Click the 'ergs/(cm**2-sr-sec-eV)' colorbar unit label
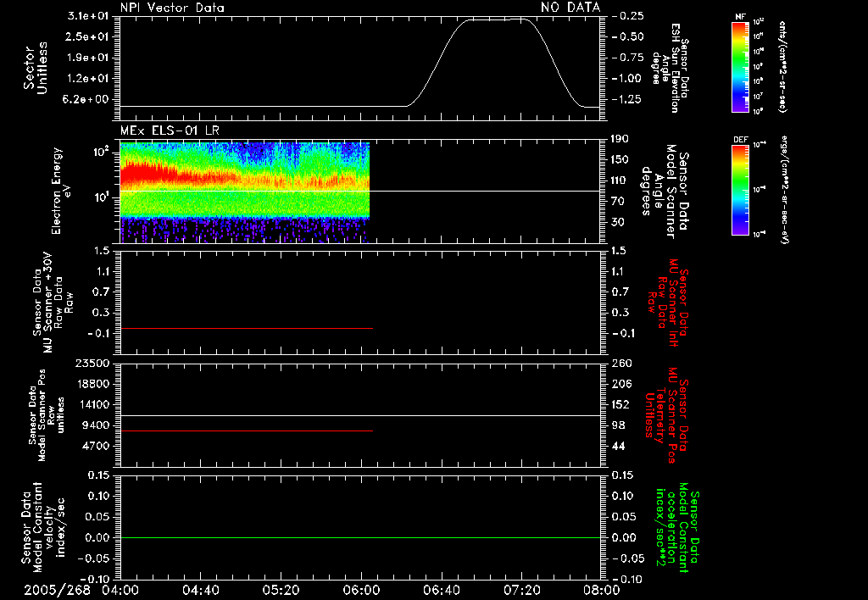This screenshot has width=868, height=600. click(x=785, y=189)
